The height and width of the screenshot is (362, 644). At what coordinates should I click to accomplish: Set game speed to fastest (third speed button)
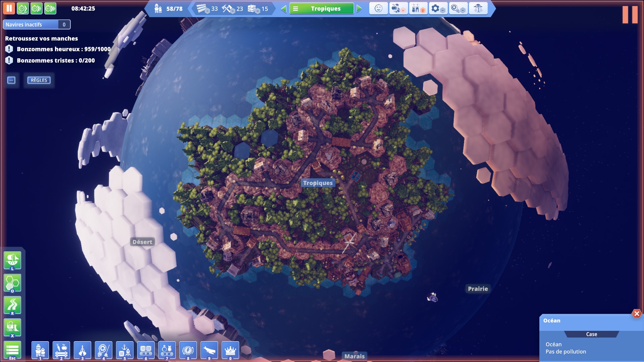click(50, 8)
